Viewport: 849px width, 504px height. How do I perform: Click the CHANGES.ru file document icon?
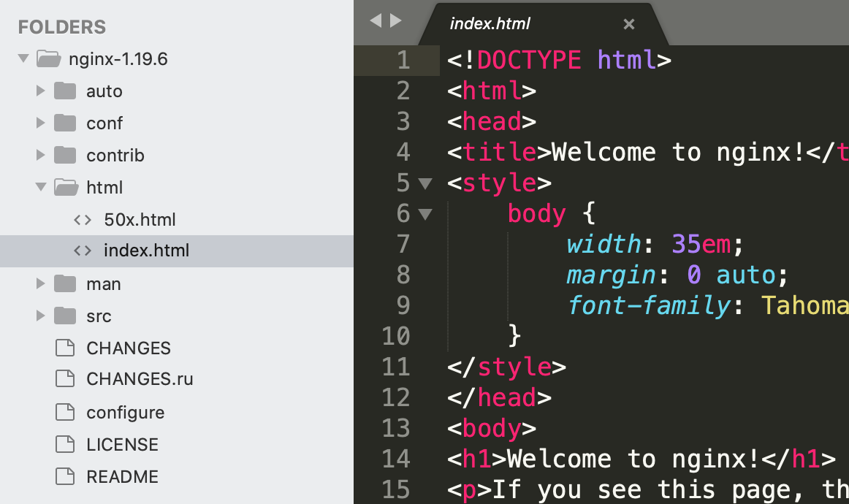point(65,378)
